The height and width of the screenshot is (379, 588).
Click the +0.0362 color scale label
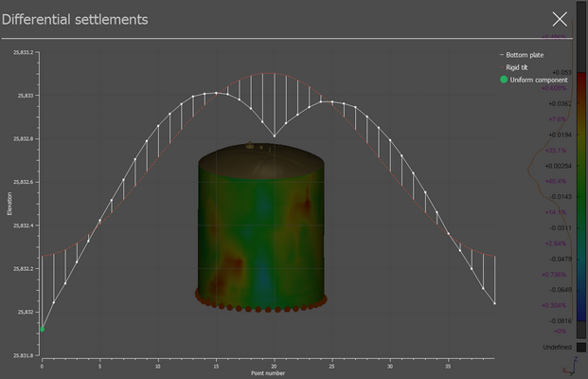(559, 103)
